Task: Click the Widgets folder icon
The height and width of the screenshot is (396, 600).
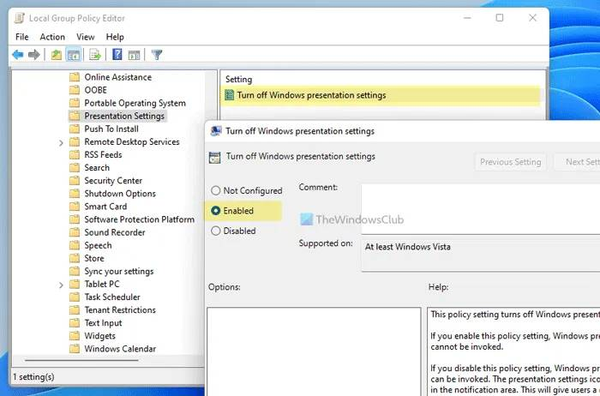Action: click(x=75, y=336)
